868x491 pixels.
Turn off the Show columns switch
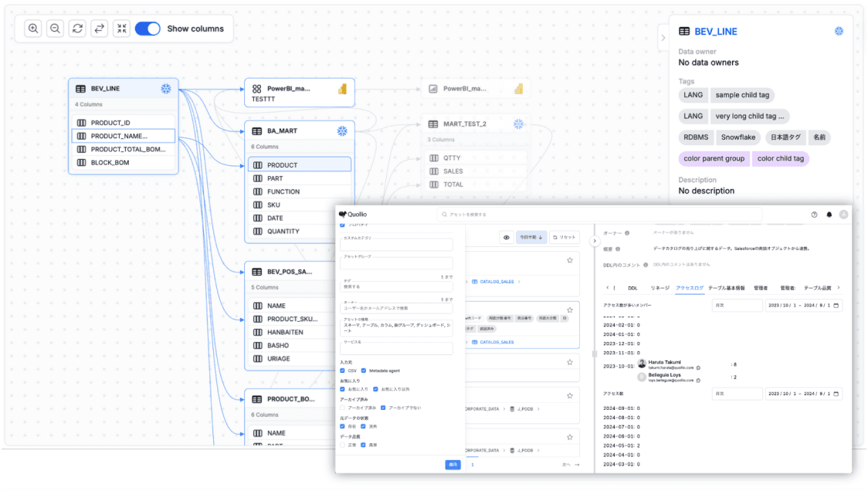pos(147,29)
